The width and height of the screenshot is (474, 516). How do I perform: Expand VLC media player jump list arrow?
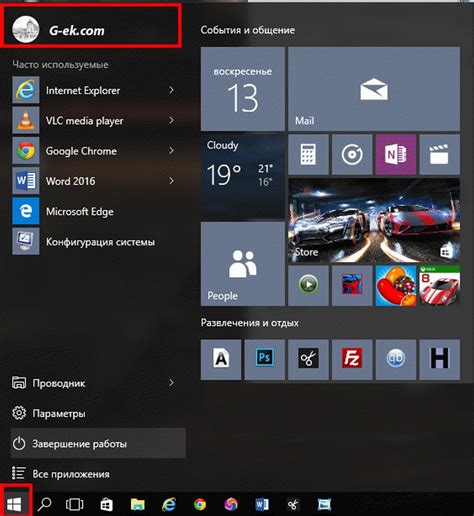[x=171, y=120]
